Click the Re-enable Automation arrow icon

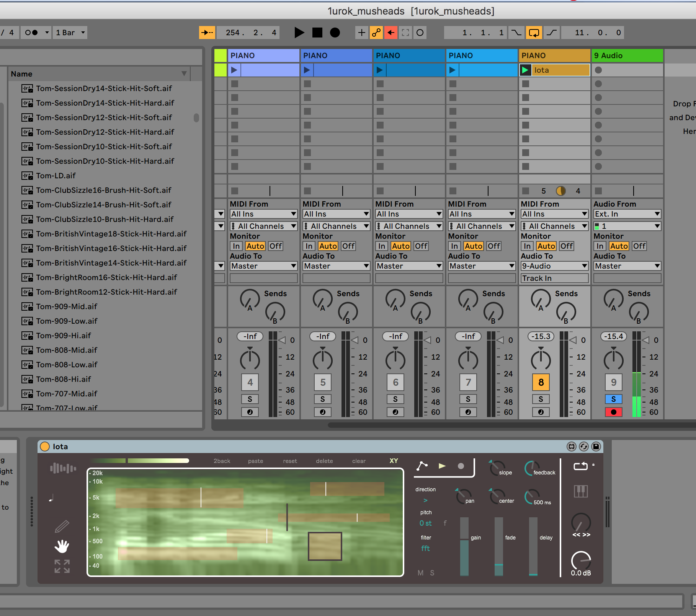pos(390,33)
